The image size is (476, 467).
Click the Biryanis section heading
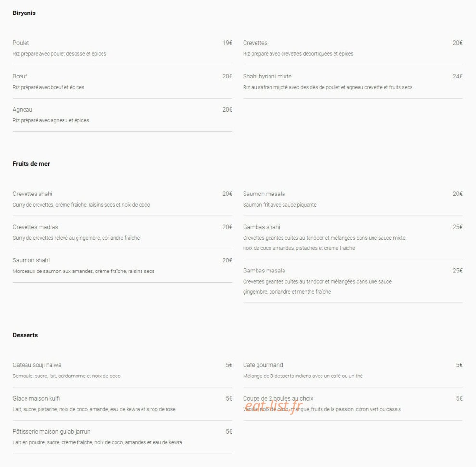click(24, 13)
